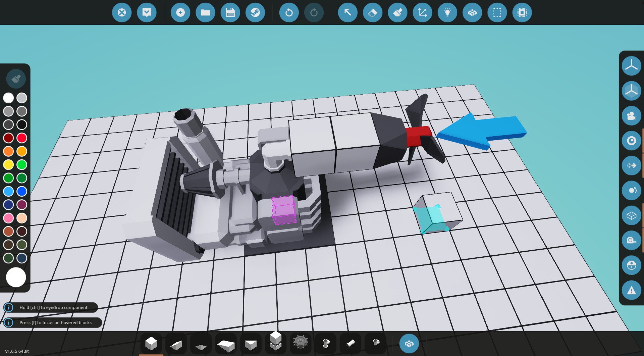Switch camera mode via the sidebar camera icon
Viewport: 644px width, 356px height.
tap(632, 115)
